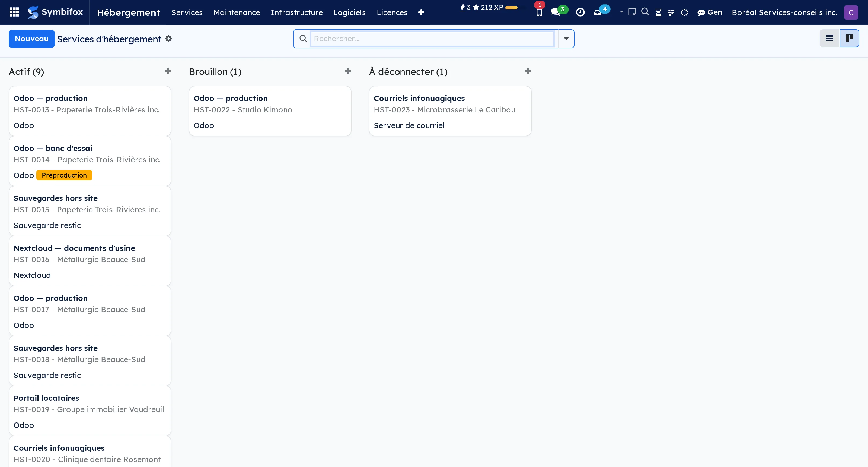
Task: Click the À déconnecter (1) column header
Action: coord(409,72)
